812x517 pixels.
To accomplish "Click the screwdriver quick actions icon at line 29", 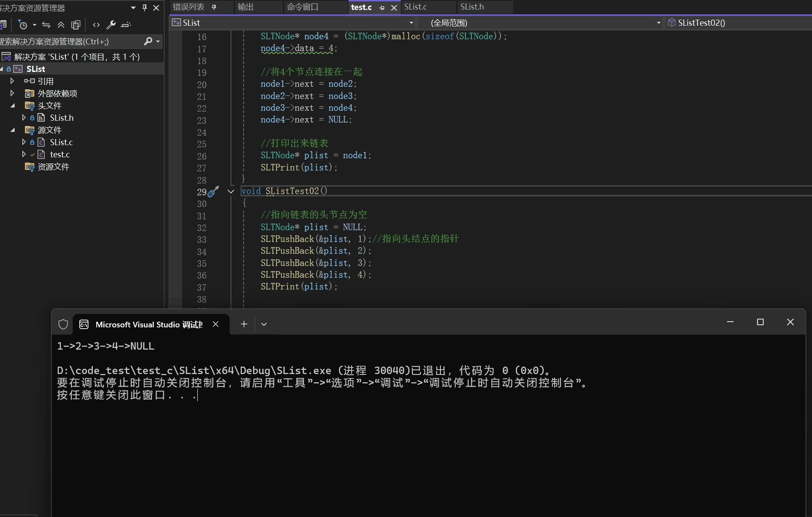I will click(x=213, y=191).
